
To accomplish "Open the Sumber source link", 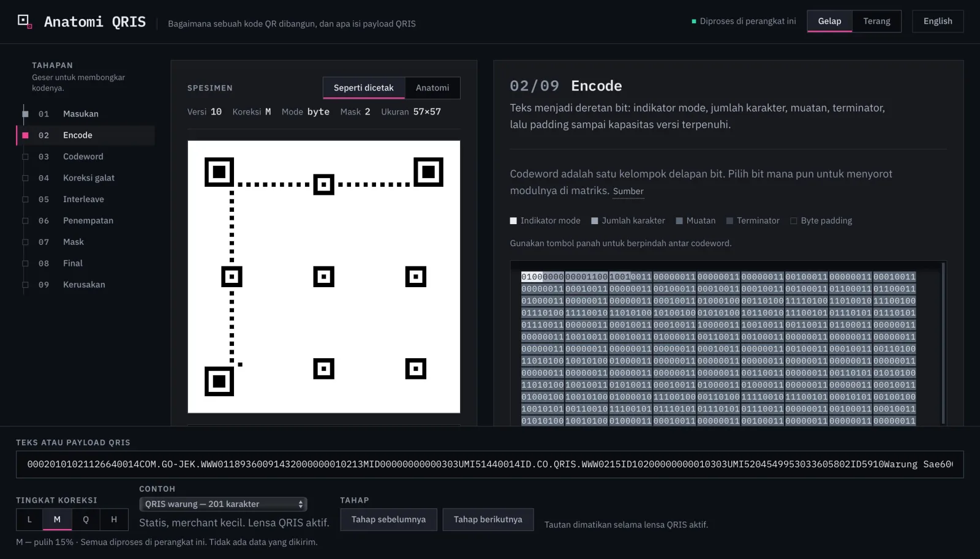I will [628, 192].
